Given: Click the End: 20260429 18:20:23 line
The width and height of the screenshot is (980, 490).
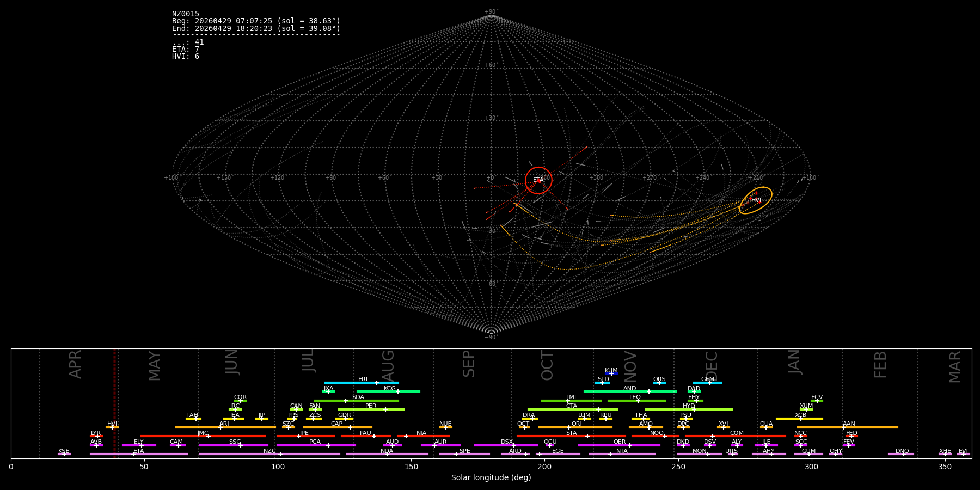Looking at the screenshot, I should pos(256,28).
